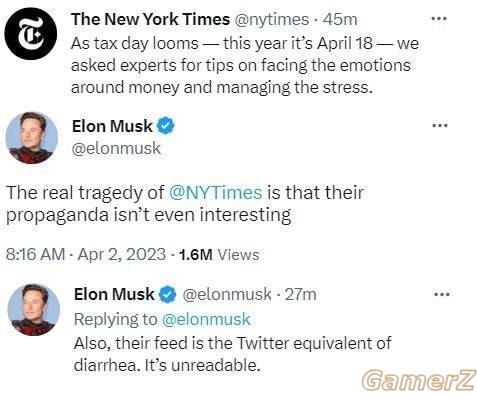The image size is (477, 394).
Task: Open the 8:16 AM · Apr 2, 2023 timestamp
Action: pos(86,254)
